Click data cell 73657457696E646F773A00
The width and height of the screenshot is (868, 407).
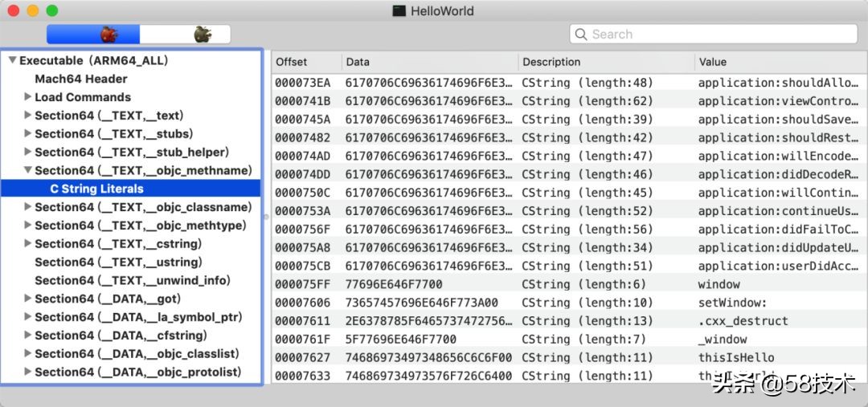pyautogui.click(x=422, y=303)
